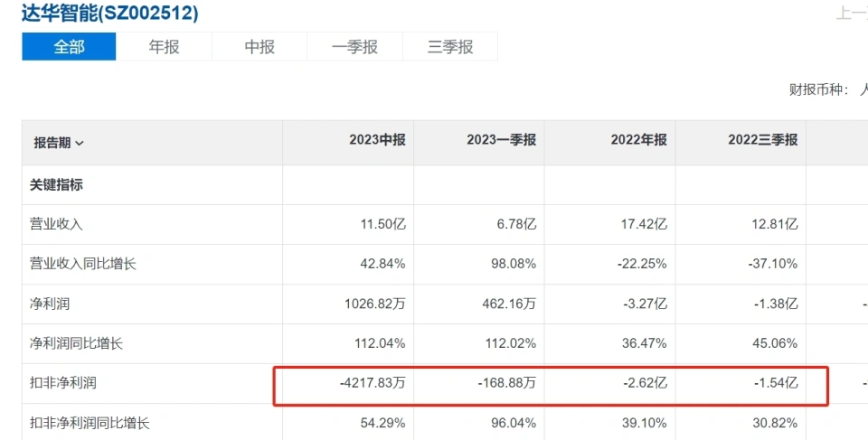Click the 财报币种 currency selector label
This screenshot has height=440, width=868.
click(x=818, y=89)
